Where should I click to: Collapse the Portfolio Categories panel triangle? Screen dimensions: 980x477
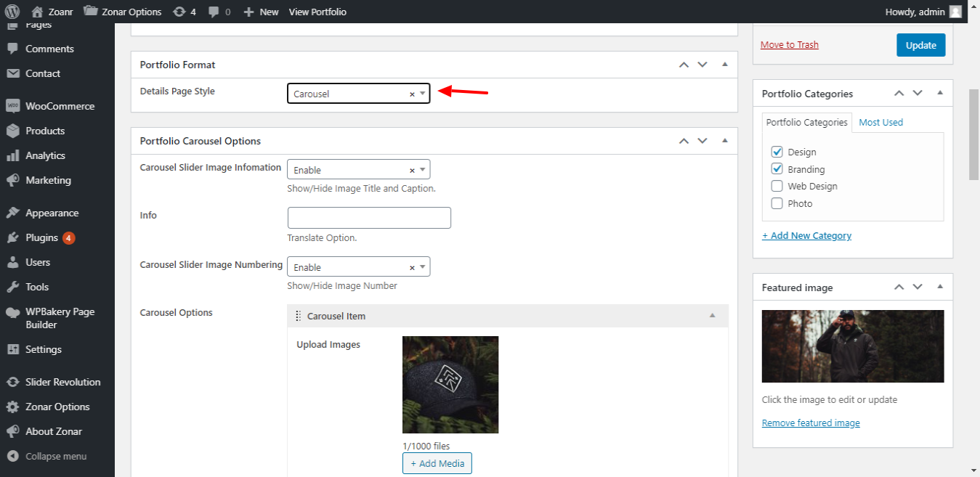pos(940,93)
